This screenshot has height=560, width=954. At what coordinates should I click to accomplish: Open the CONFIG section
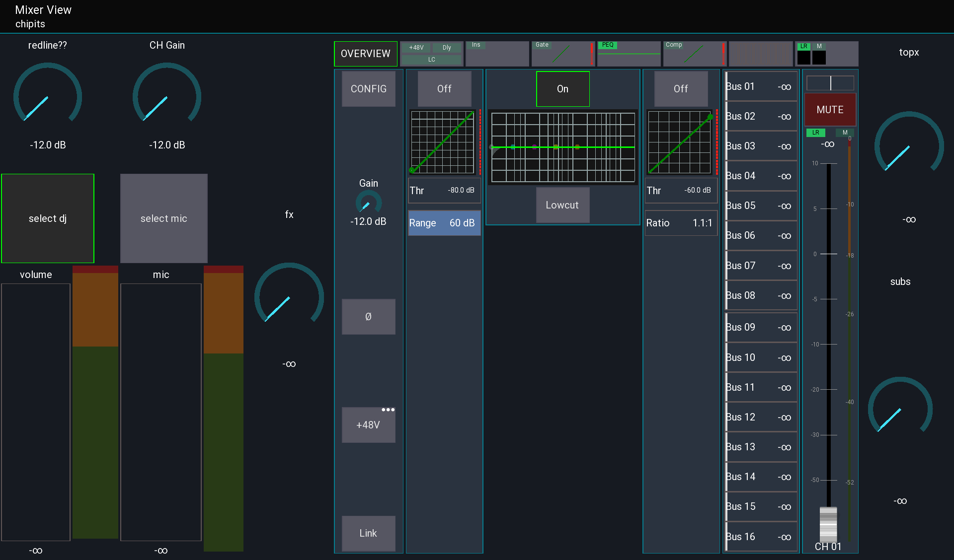368,89
